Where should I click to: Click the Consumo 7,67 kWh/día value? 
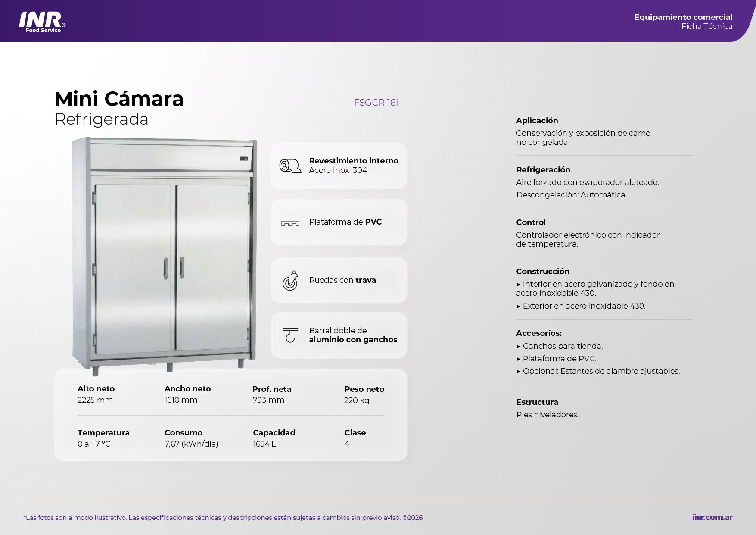191,444
